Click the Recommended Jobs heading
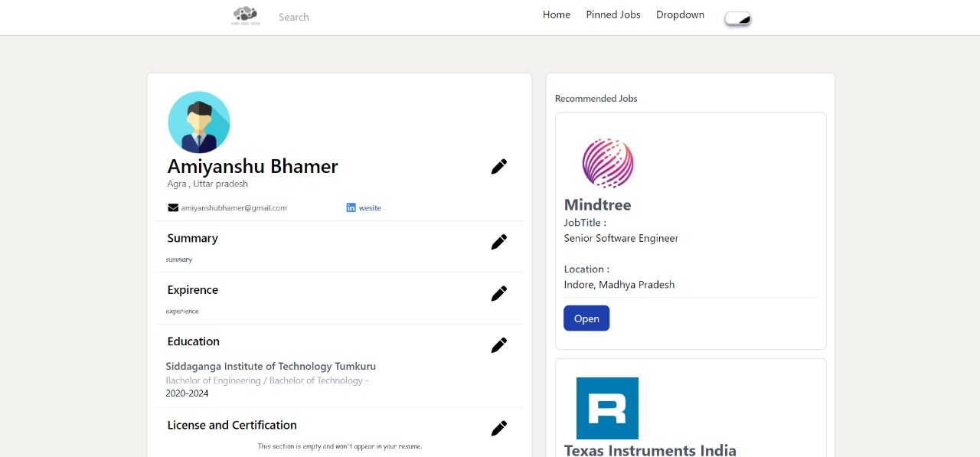 pos(596,99)
